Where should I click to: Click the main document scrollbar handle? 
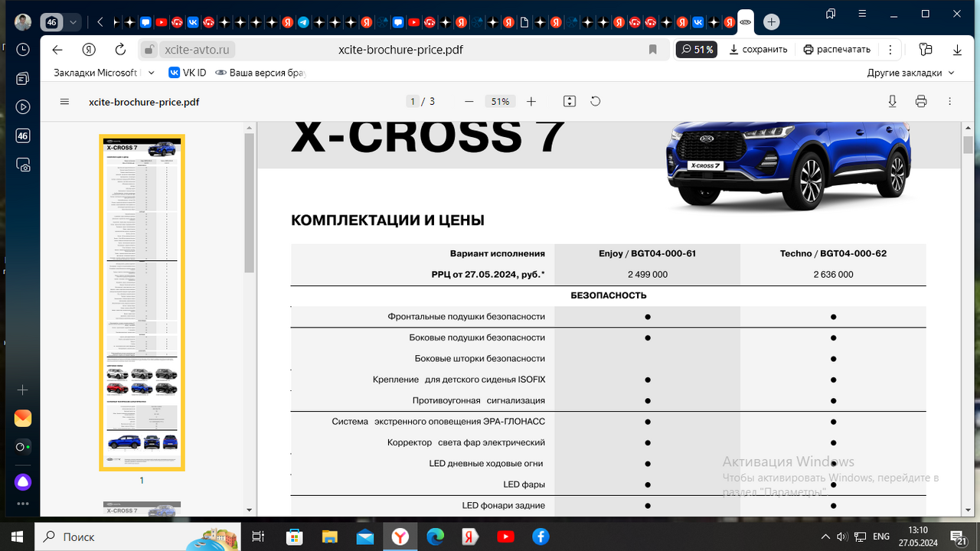click(968, 145)
